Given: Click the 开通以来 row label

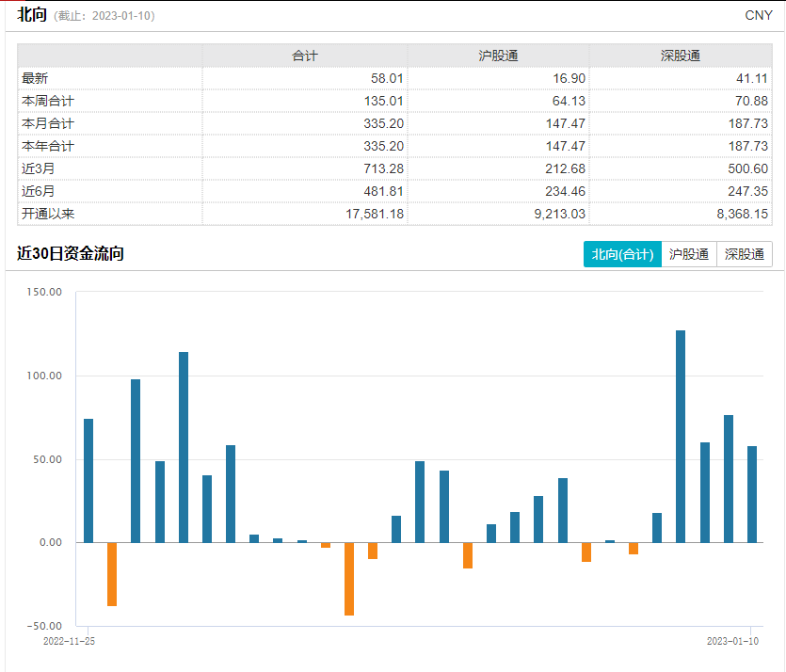Looking at the screenshot, I should point(47,214).
